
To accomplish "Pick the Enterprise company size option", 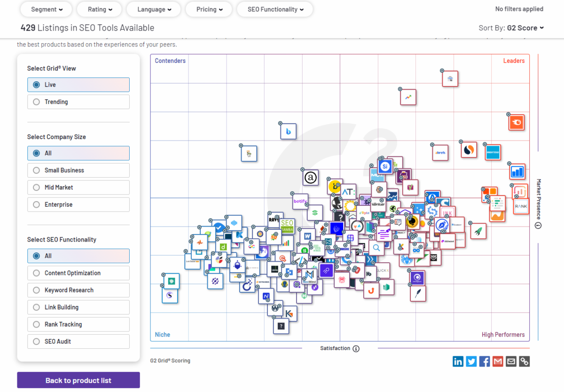I will (78, 204).
